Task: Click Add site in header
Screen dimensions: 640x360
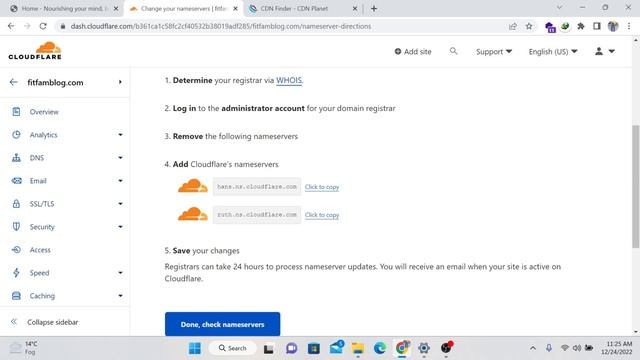Action: (x=413, y=51)
